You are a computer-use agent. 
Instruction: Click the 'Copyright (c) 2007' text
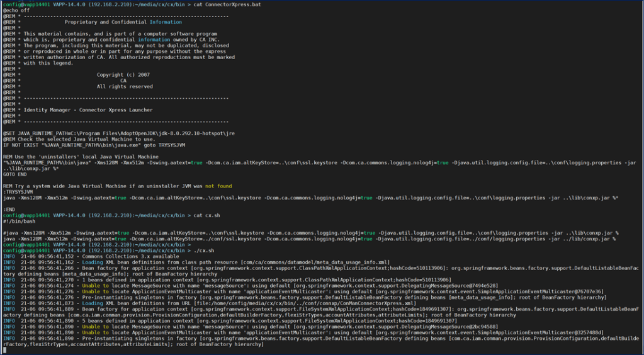coord(123,75)
